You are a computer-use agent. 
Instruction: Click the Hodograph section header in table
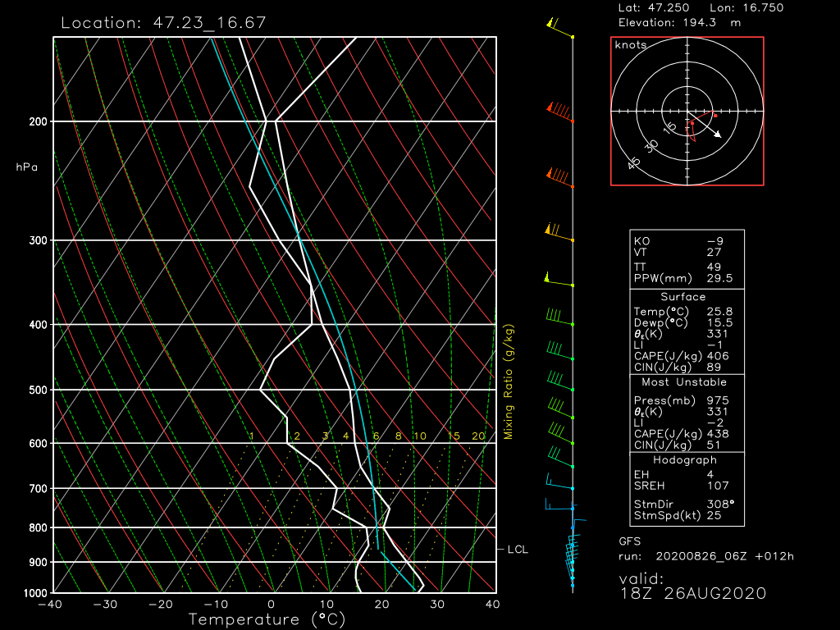tap(682, 460)
